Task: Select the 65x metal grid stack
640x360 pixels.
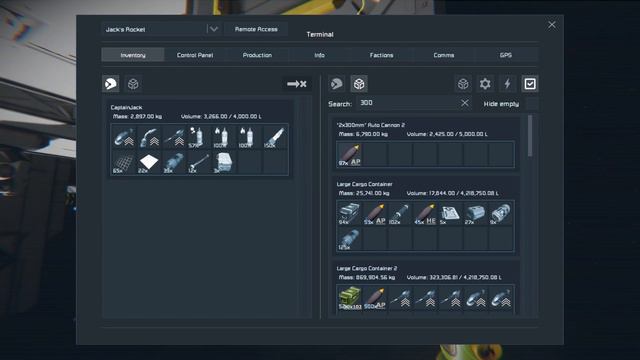Action: tap(124, 162)
